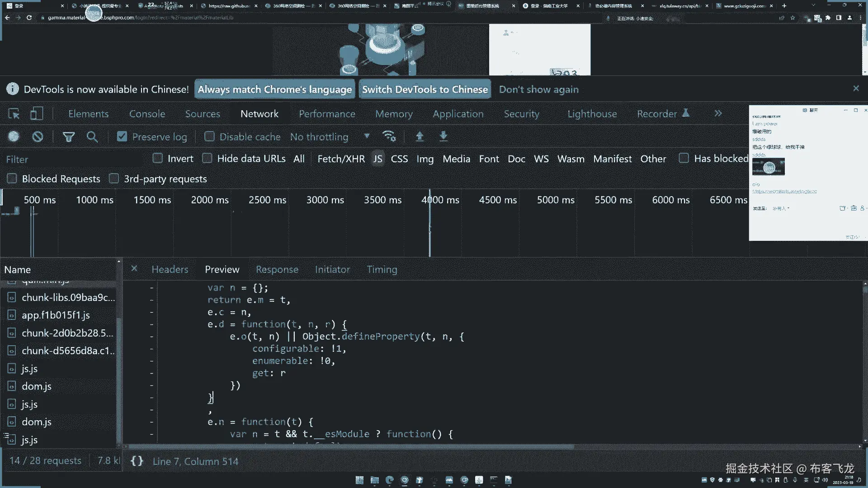Image resolution: width=868 pixels, height=488 pixels.
Task: Open network conditions wifi icon
Action: tap(389, 136)
